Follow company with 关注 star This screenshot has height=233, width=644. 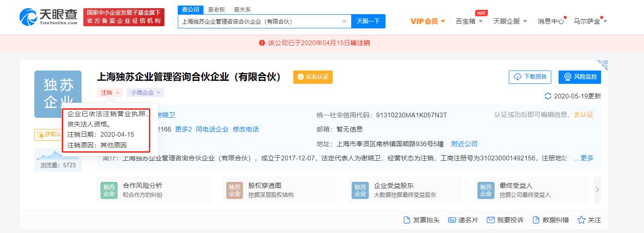[581, 220]
